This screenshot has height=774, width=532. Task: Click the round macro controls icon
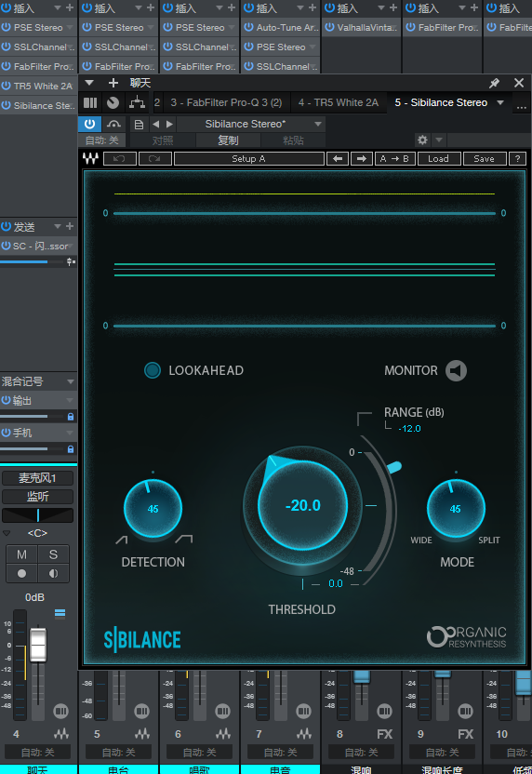113,102
